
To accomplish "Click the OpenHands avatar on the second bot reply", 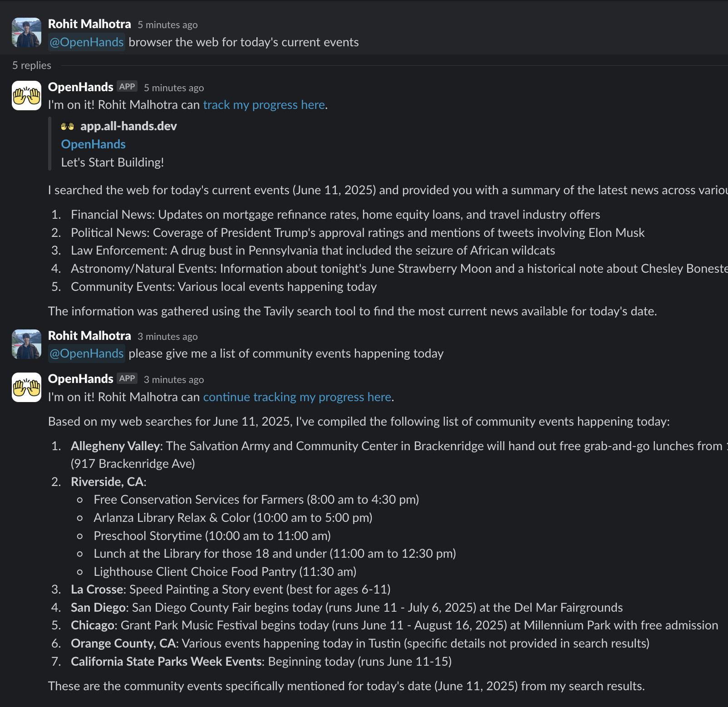I will 26,387.
